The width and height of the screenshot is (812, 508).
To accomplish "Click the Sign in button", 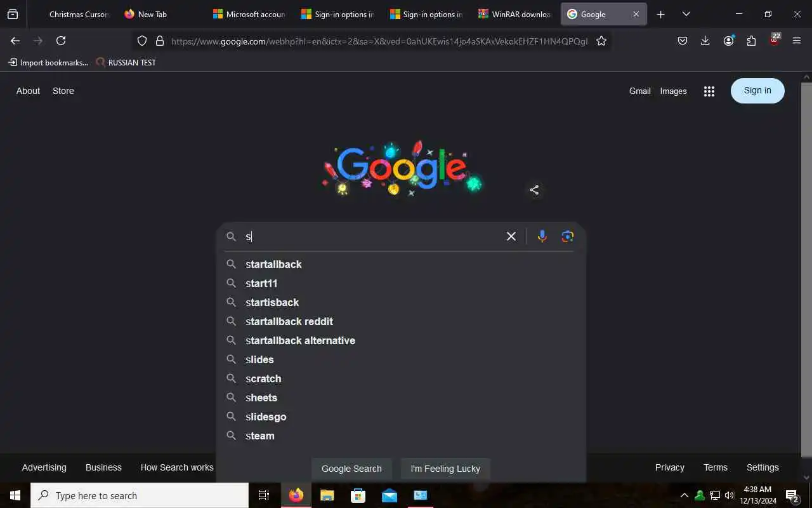I will pos(757,91).
